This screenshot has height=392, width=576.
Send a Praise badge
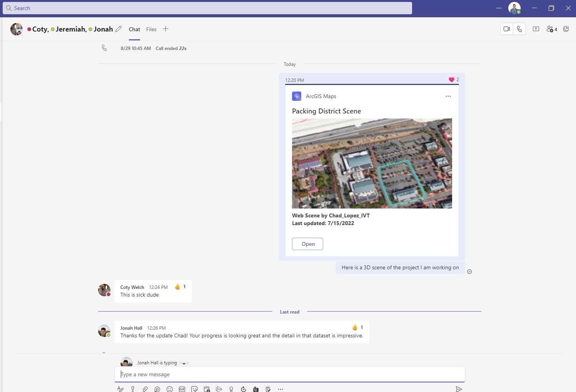231,389
